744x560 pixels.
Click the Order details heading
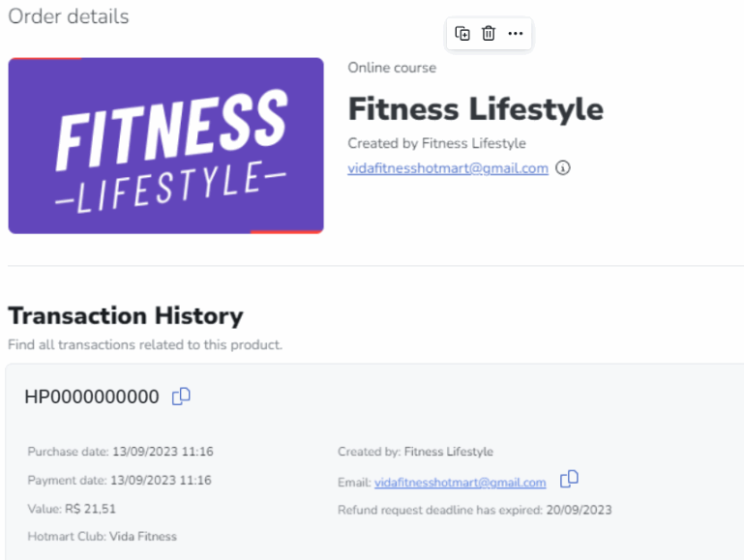point(69,16)
